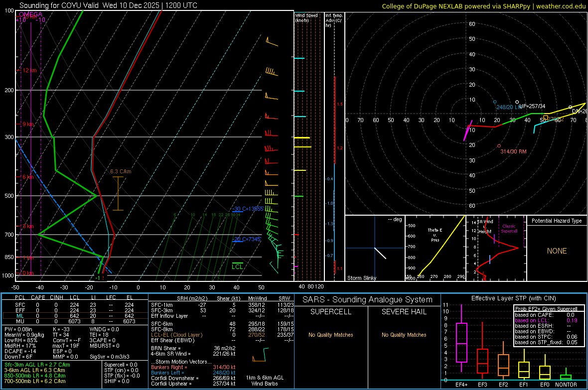
Task: Select the MU parcel row
Action: click(x=75, y=321)
